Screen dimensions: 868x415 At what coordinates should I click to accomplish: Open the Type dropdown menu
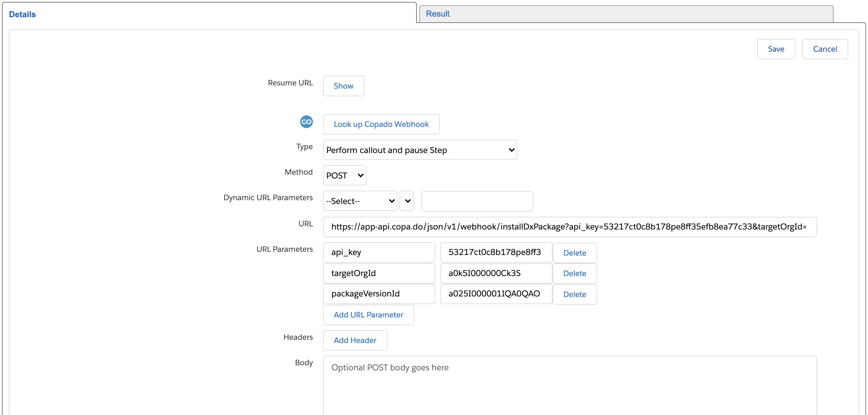(x=420, y=150)
